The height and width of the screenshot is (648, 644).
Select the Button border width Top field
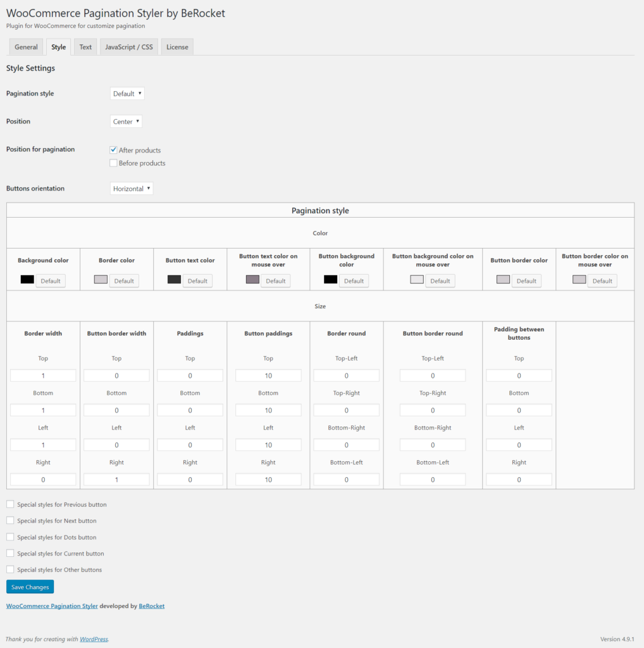click(116, 376)
